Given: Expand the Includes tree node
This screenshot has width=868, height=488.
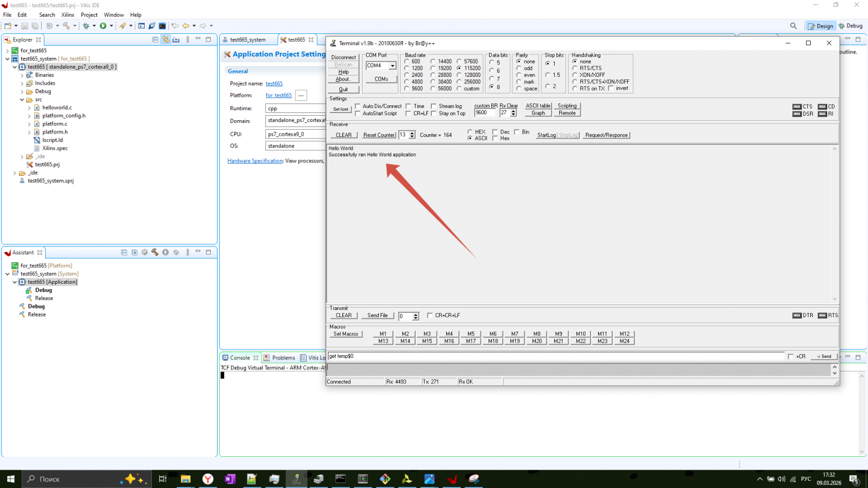Looking at the screenshot, I should point(22,83).
